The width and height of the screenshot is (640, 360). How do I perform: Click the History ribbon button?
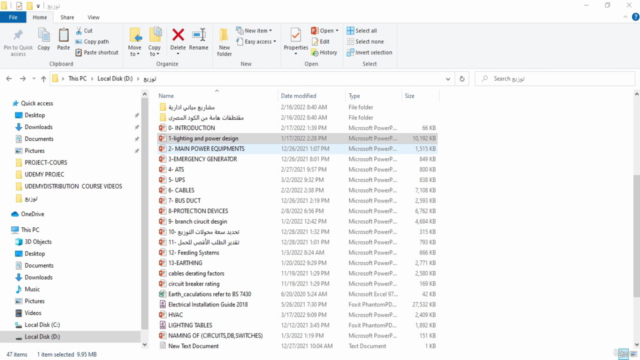pyautogui.click(x=324, y=52)
